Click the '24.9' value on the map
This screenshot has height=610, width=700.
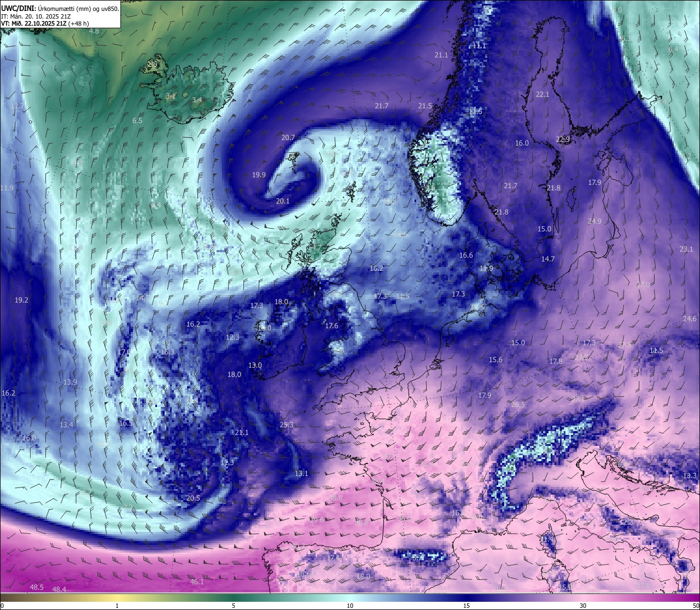pyautogui.click(x=594, y=222)
